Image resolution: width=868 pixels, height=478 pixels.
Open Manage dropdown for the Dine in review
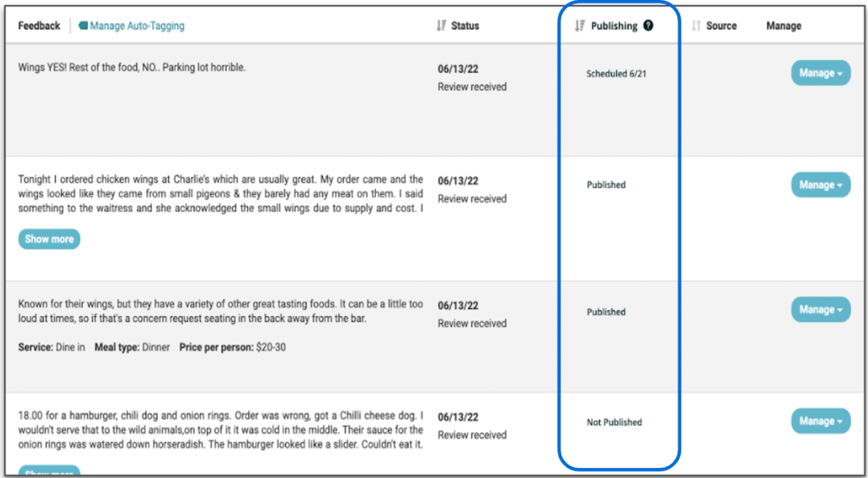tap(820, 310)
